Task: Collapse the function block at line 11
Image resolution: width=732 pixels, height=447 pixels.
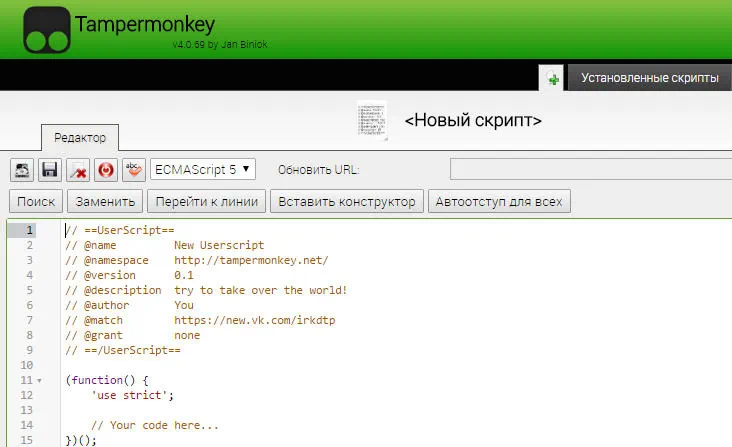Action: 40,381
